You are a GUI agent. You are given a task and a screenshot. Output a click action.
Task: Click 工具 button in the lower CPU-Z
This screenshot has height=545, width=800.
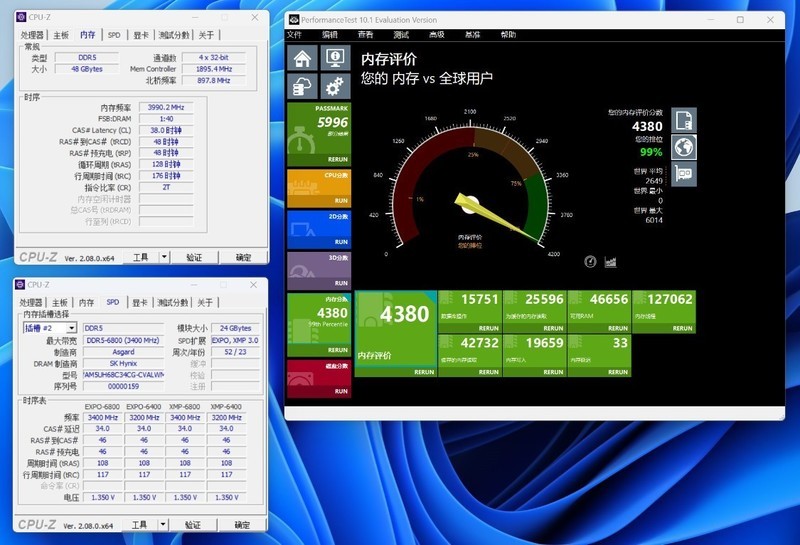click(x=139, y=525)
